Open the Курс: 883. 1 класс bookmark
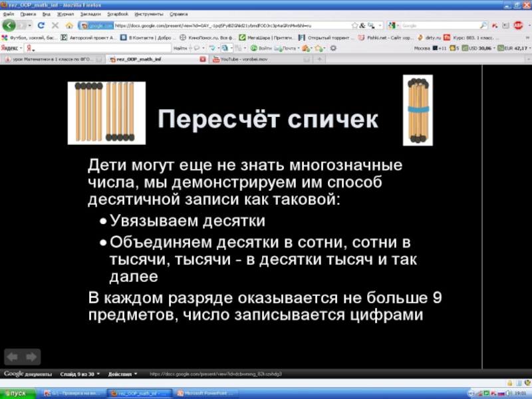Image resolution: width=532 pixels, height=399 pixels. point(471,38)
